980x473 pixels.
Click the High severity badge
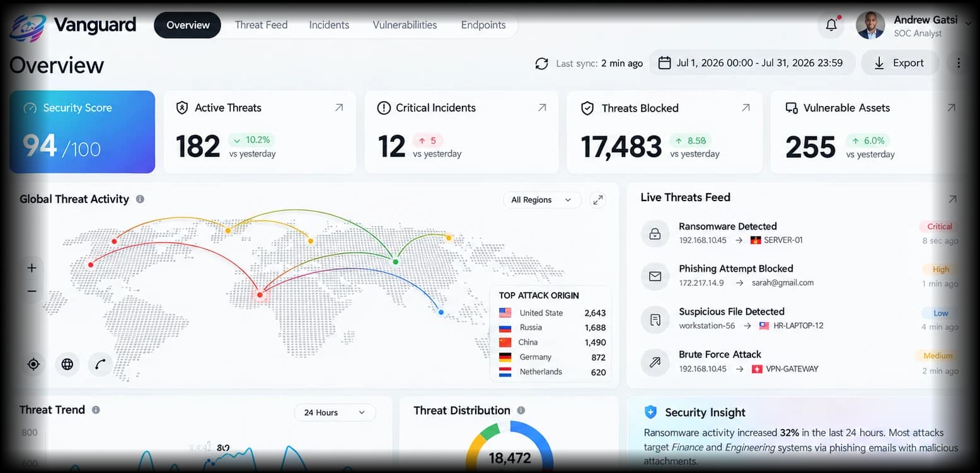[941, 269]
